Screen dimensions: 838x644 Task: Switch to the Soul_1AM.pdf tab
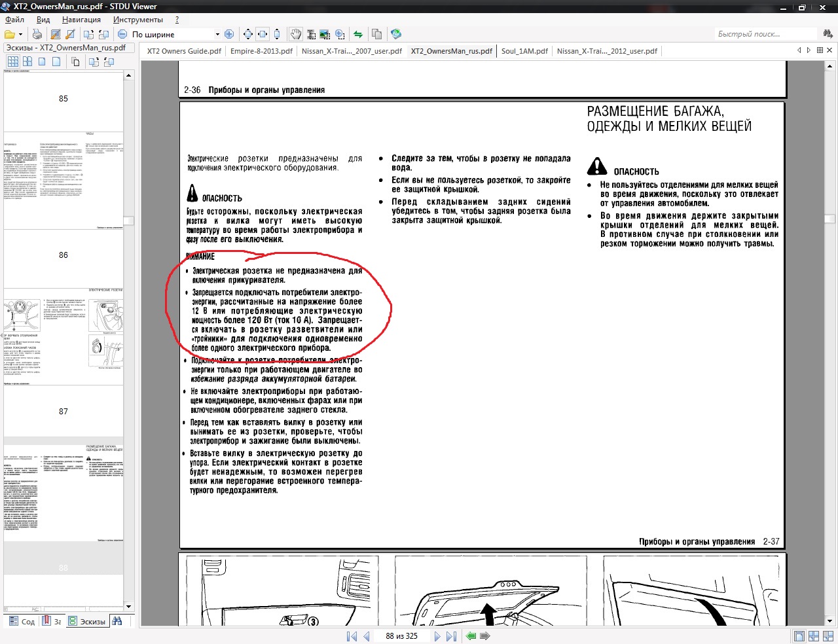click(524, 51)
